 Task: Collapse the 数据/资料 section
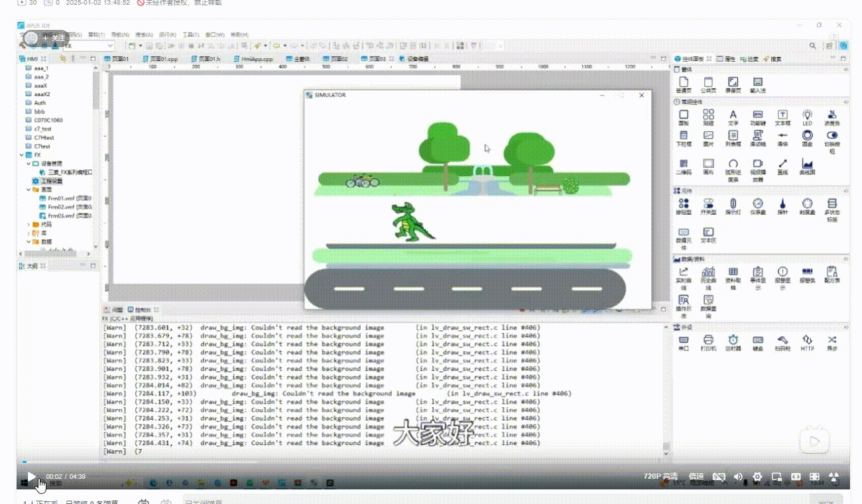tap(845, 259)
